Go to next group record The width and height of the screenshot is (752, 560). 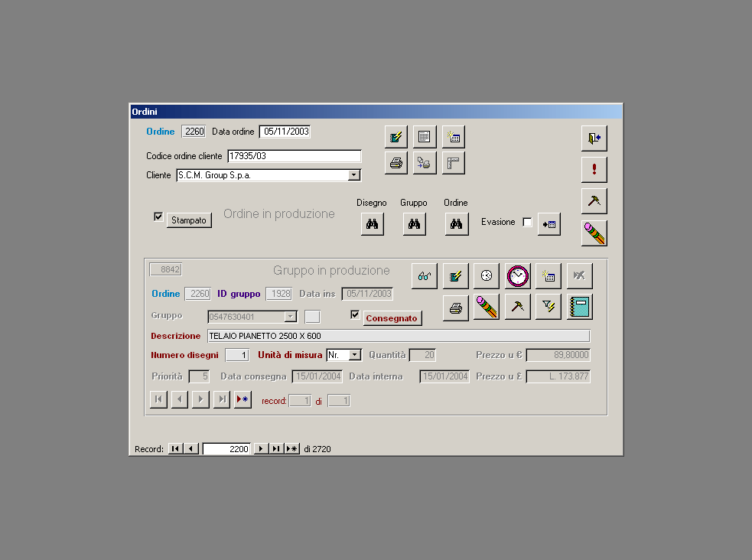coord(200,399)
